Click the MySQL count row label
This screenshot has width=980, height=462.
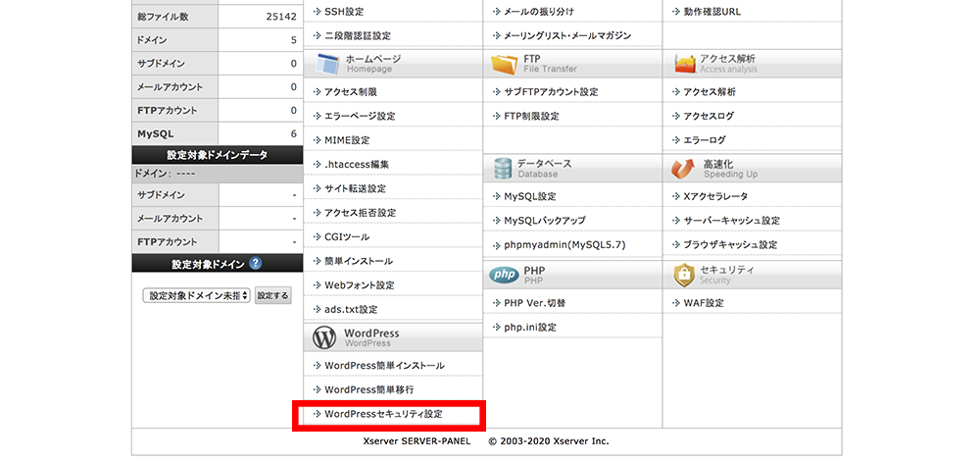[155, 133]
